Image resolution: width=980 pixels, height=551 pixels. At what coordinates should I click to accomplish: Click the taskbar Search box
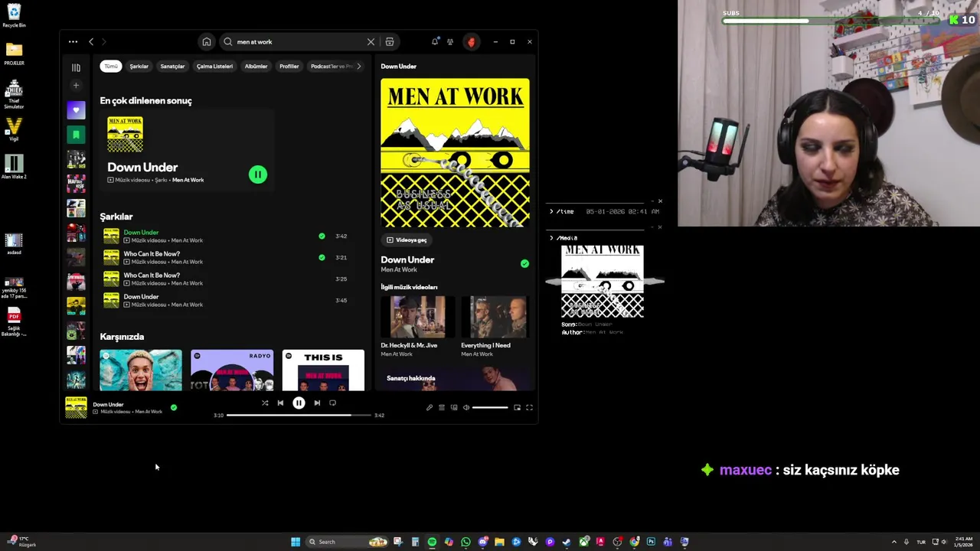346,542
